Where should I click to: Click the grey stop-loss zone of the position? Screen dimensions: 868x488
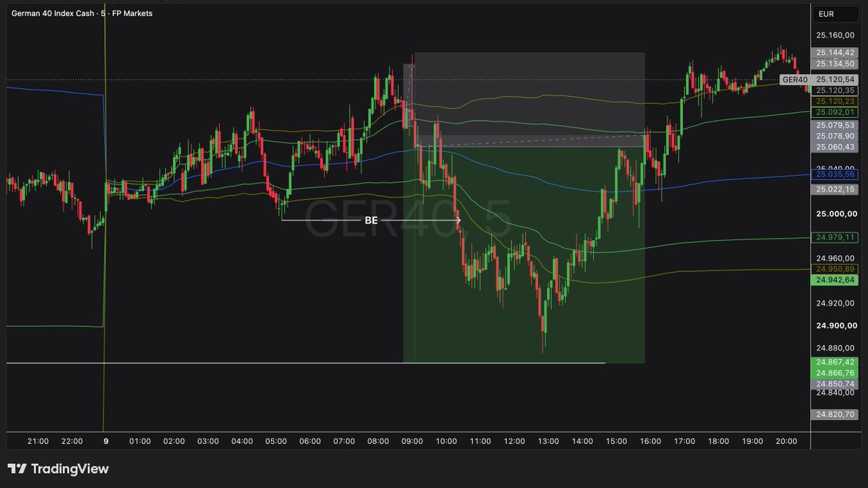pyautogui.click(x=528, y=99)
